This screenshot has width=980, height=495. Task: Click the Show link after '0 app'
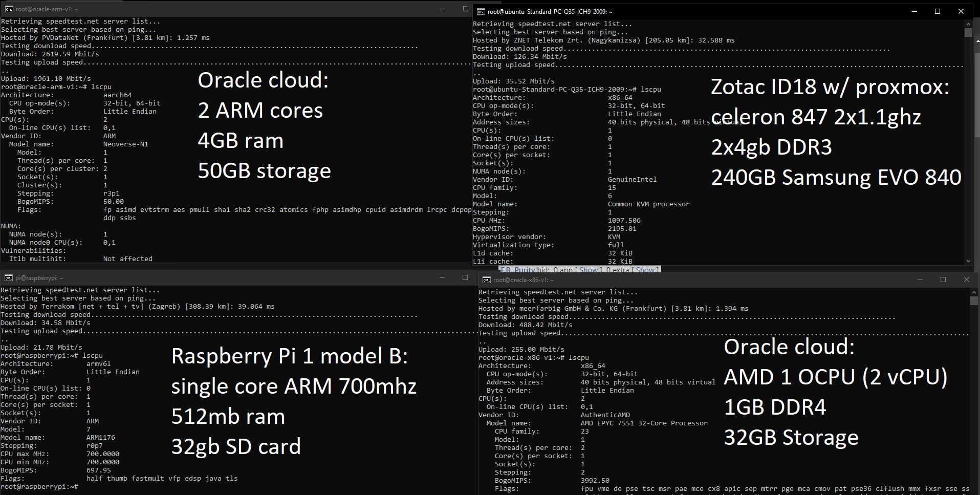tap(588, 269)
